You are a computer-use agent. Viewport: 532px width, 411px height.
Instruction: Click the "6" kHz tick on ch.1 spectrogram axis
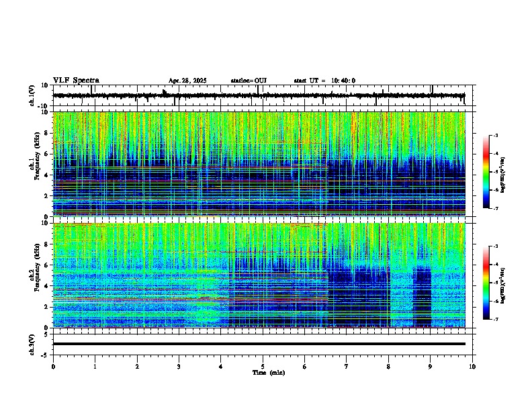point(46,154)
